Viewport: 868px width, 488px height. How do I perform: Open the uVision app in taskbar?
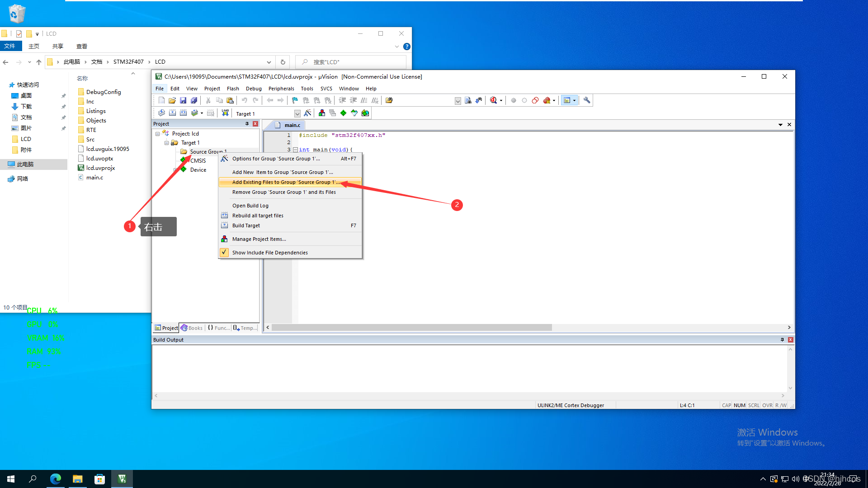pos(122,479)
